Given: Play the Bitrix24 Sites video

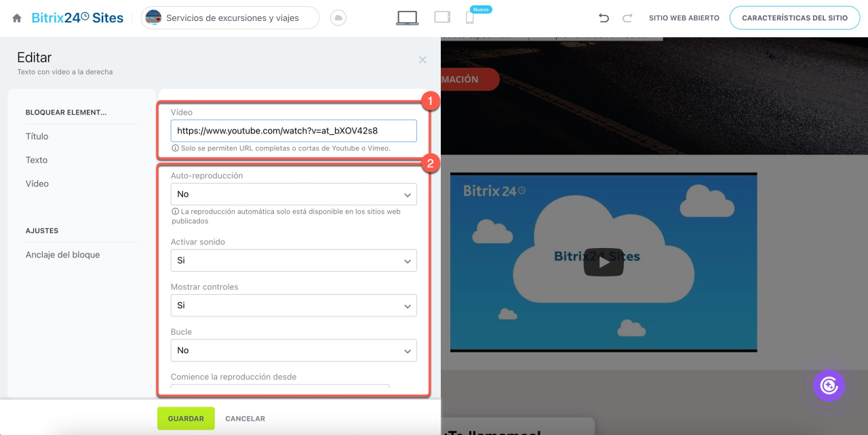Looking at the screenshot, I should [x=603, y=262].
